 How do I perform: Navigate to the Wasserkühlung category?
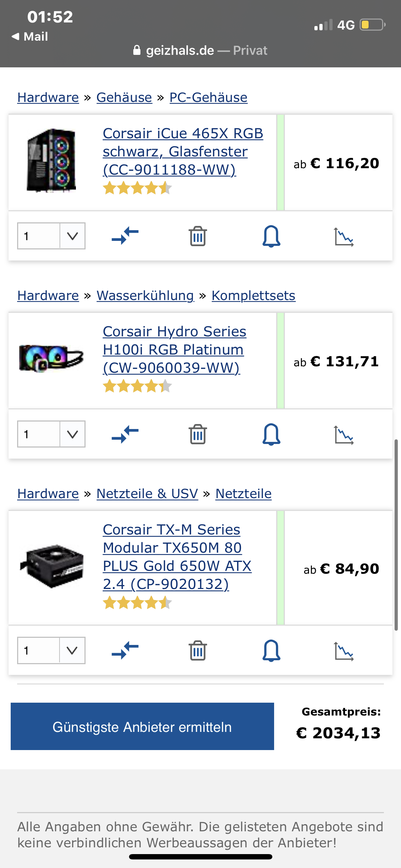(x=145, y=295)
